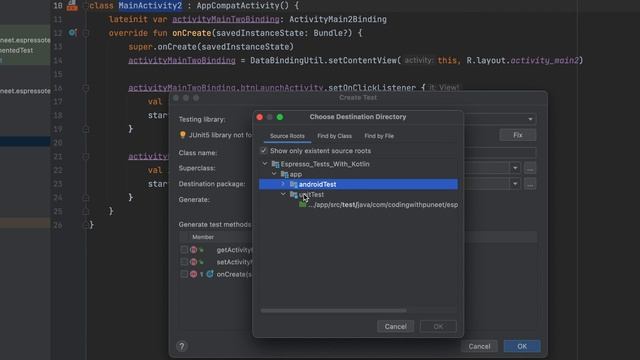Click the androidTest folder icon
Image resolution: width=640 pixels, height=360 pixels.
[293, 184]
